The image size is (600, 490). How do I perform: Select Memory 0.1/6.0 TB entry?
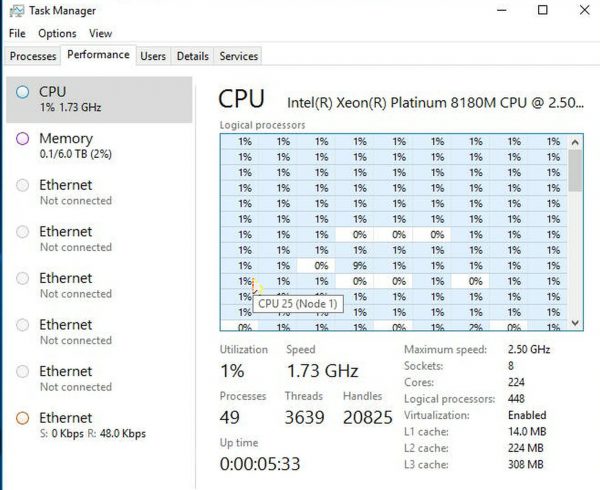99,146
